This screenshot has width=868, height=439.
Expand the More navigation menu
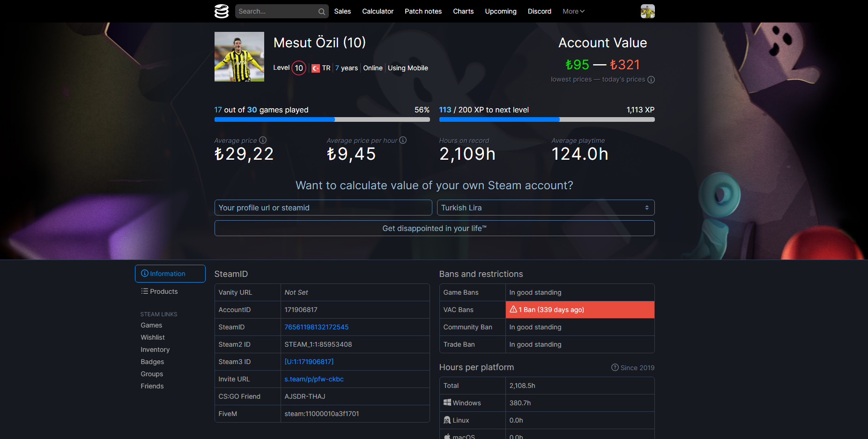(x=573, y=11)
